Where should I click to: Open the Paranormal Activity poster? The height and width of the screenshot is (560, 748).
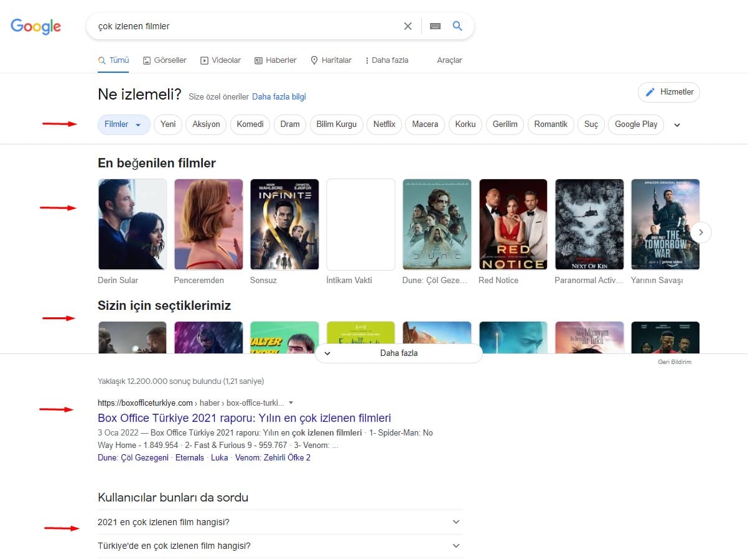pos(589,225)
